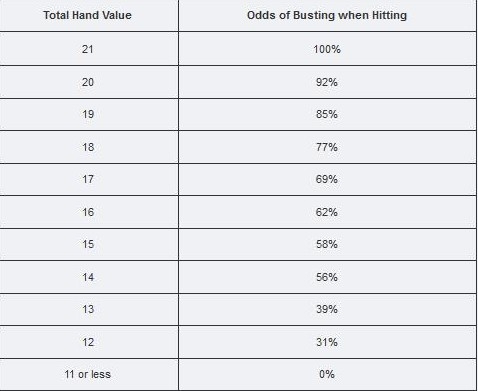478x391 pixels.
Task: Select the 58% odds cell
Action: [x=327, y=244]
